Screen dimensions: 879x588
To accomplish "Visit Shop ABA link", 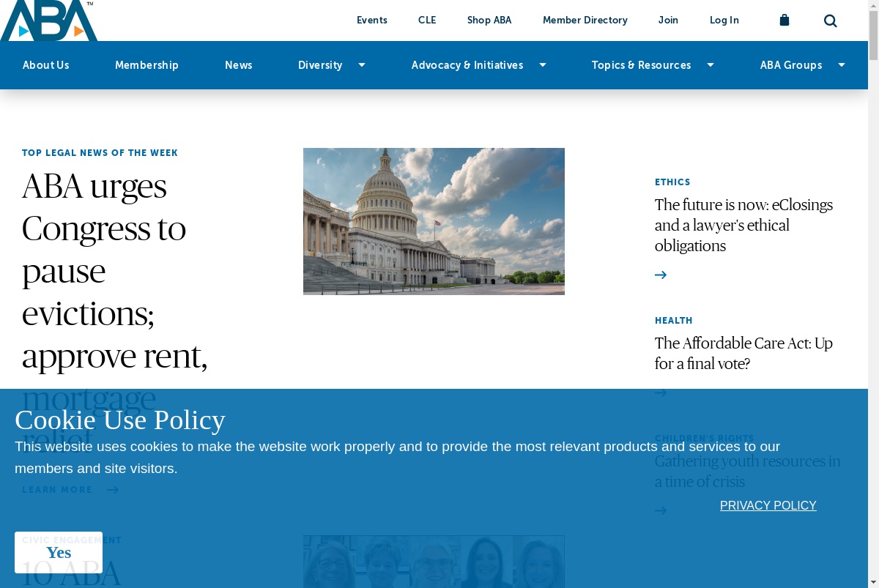I will click(x=489, y=21).
